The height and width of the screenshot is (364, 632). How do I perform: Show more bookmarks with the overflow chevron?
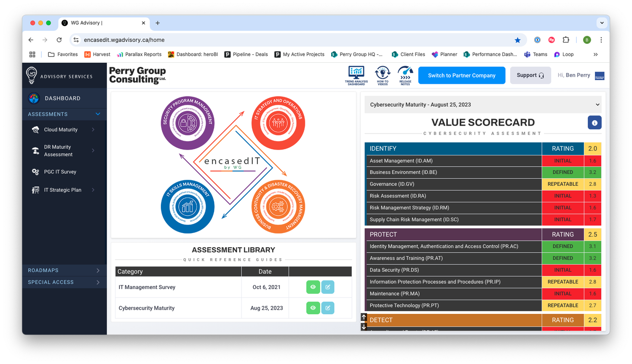[x=595, y=54]
